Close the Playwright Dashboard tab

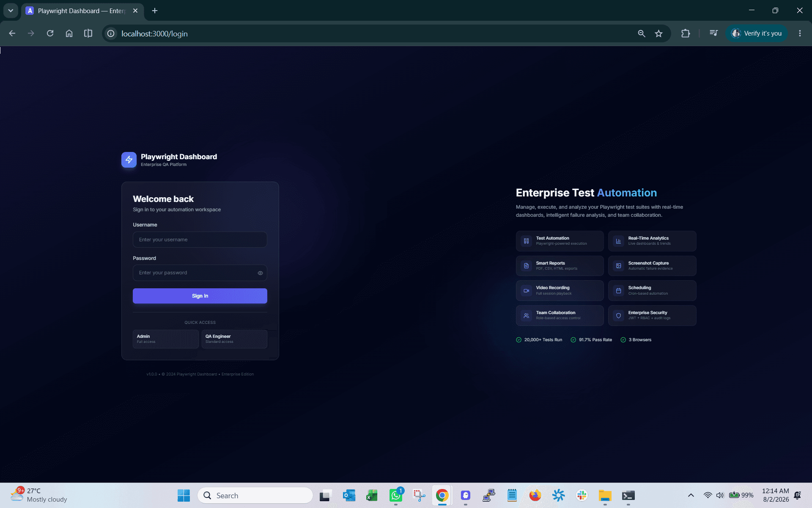click(x=135, y=11)
